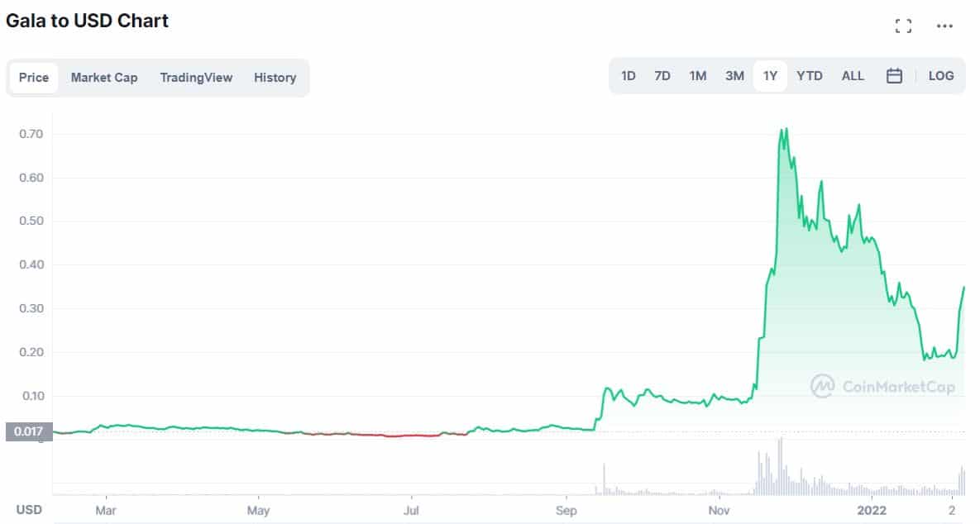This screenshot has width=980, height=524.
Task: Open the fullscreen chart icon
Action: [x=903, y=26]
